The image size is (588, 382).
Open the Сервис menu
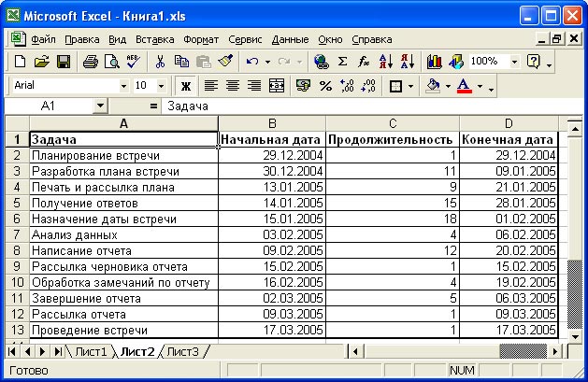point(245,39)
